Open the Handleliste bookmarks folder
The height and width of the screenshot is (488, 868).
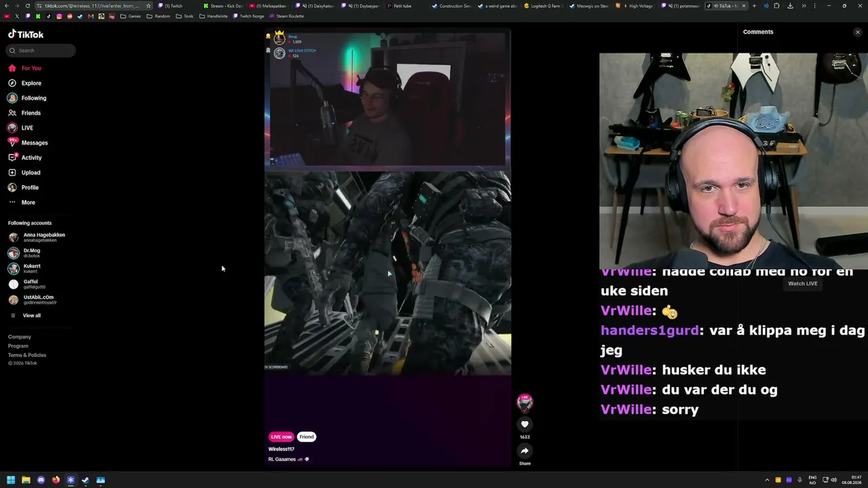point(214,16)
